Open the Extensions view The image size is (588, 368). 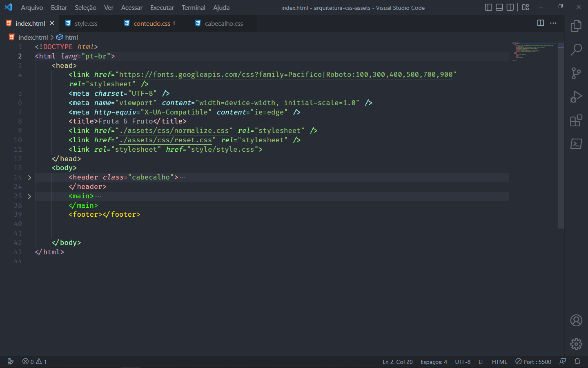click(x=576, y=121)
